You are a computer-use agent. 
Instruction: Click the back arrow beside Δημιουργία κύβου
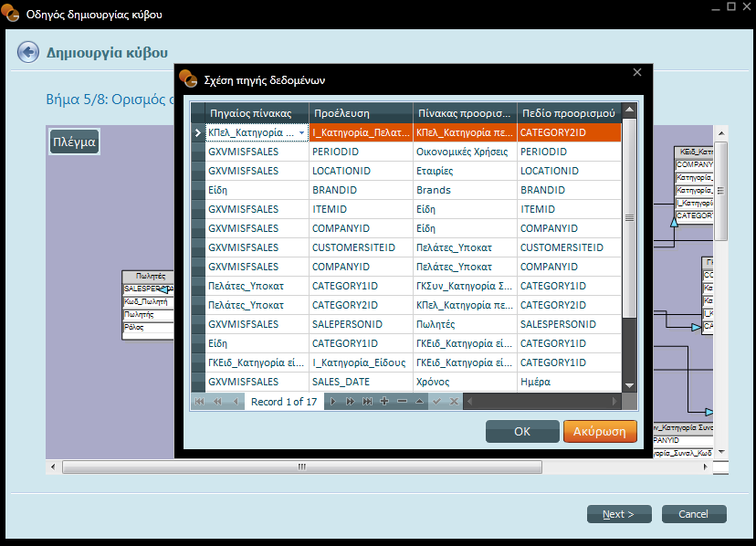[x=28, y=52]
